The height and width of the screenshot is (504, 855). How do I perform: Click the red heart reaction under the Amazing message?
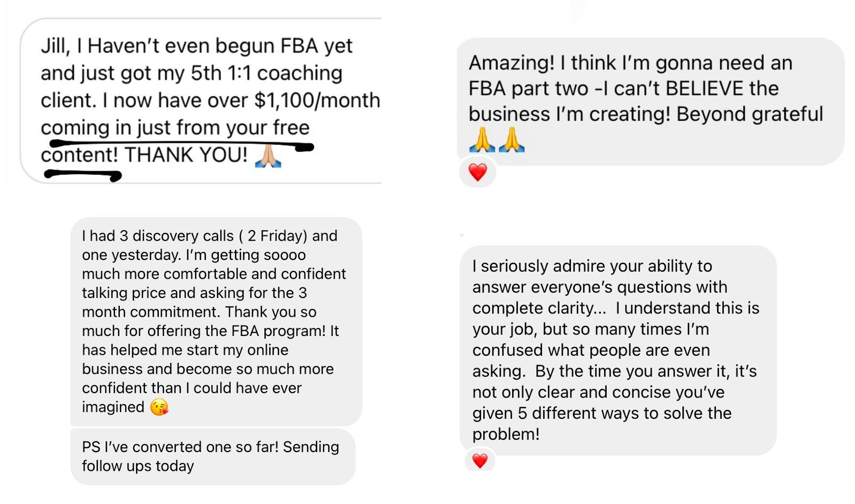click(x=477, y=173)
